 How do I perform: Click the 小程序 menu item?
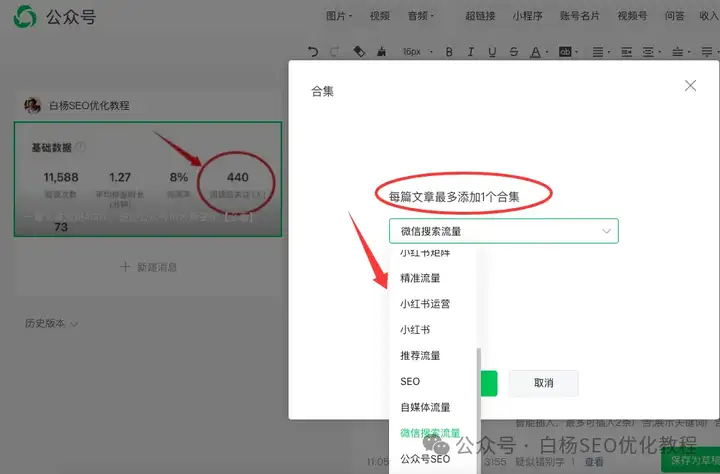pyautogui.click(x=528, y=16)
